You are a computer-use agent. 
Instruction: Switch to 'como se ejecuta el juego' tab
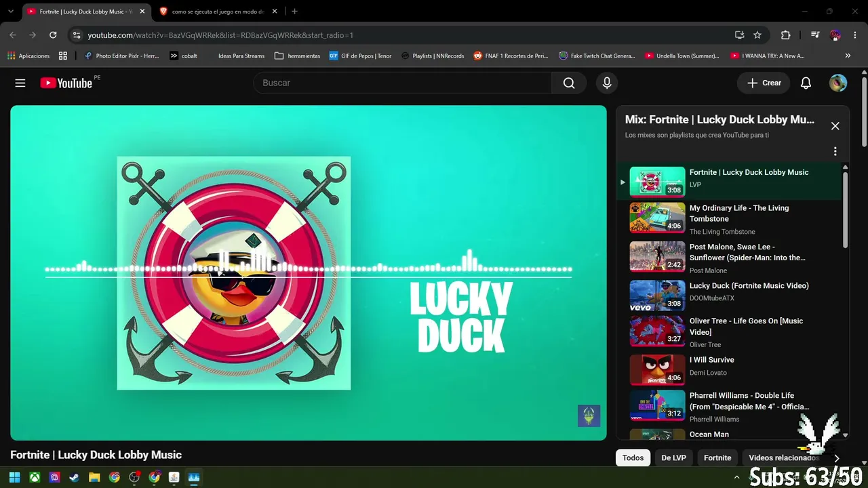(218, 12)
